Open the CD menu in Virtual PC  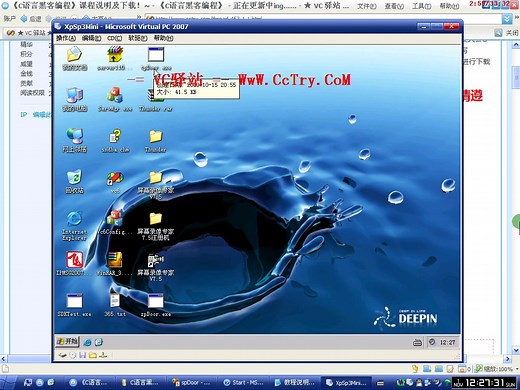click(114, 38)
